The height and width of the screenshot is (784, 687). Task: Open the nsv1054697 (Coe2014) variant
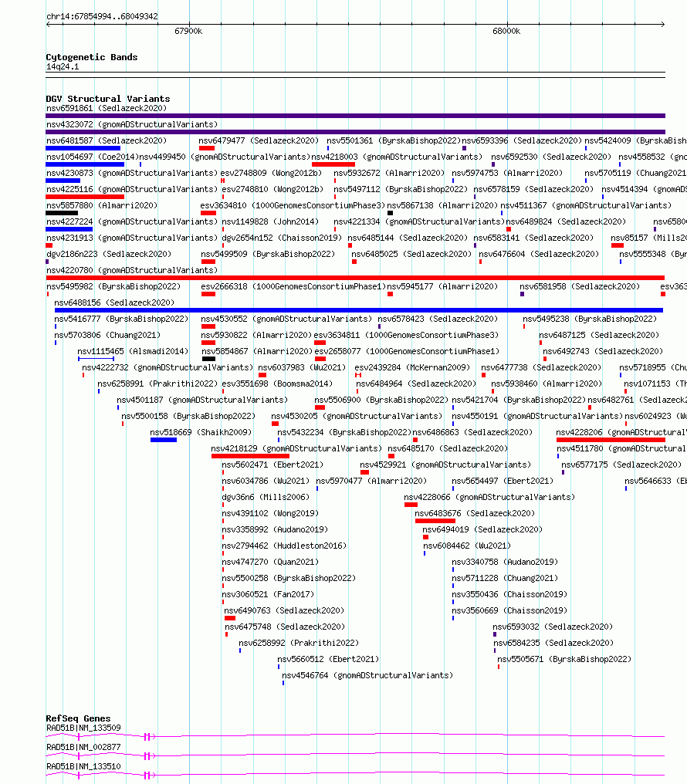(92, 157)
